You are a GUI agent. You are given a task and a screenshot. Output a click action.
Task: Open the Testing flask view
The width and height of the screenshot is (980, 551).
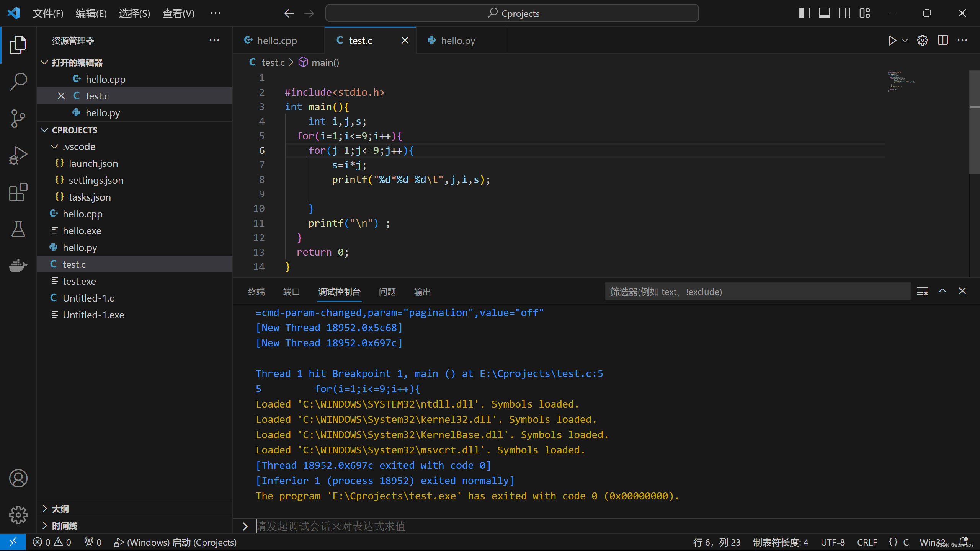coord(18,229)
